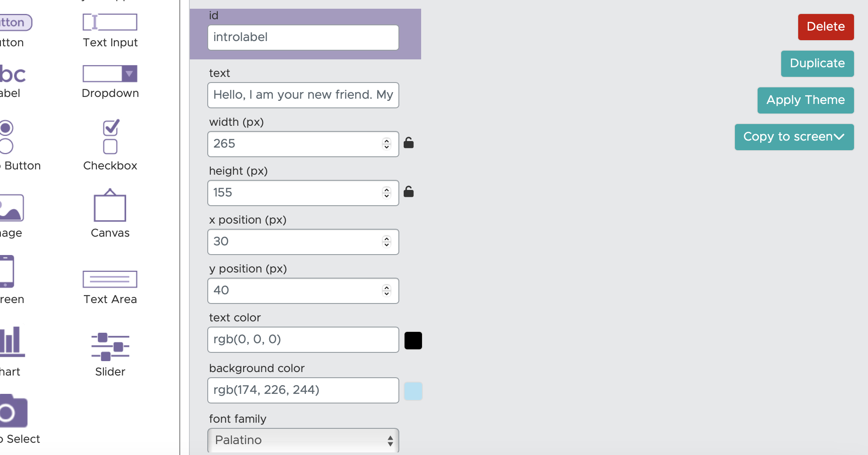Click the Apply Theme button
This screenshot has height=455, width=868.
[805, 100]
